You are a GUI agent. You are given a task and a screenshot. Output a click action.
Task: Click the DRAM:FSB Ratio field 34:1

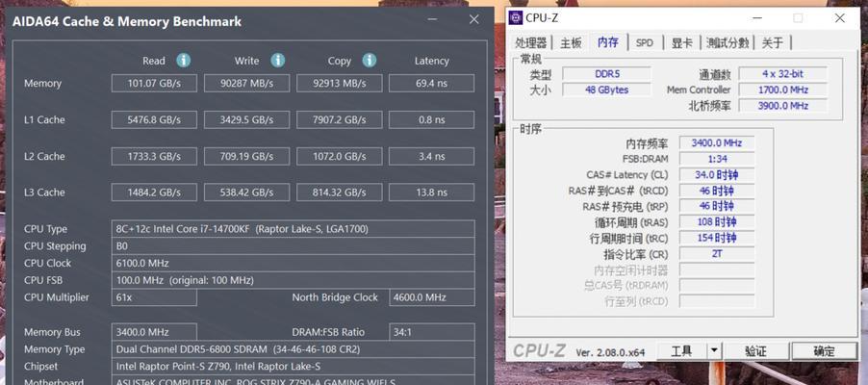point(432,332)
